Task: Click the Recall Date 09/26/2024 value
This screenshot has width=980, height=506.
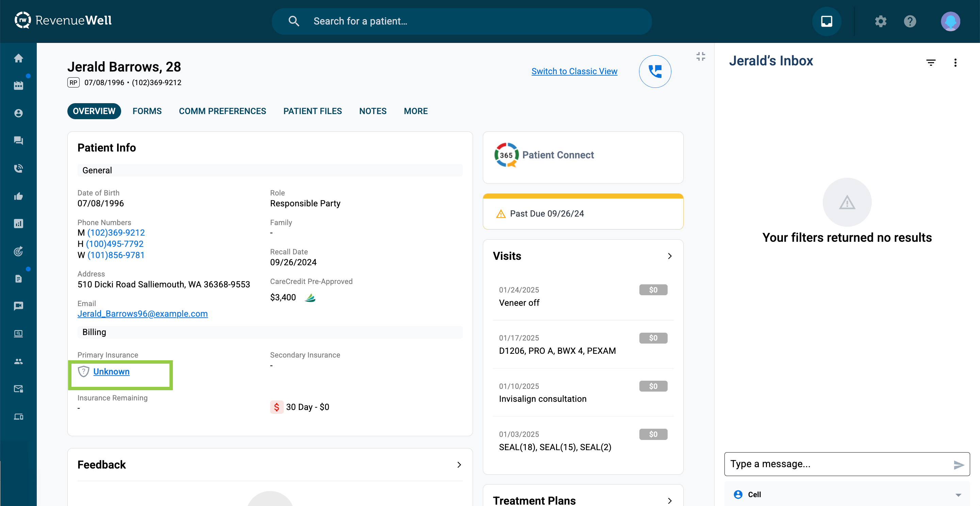Action: pyautogui.click(x=293, y=262)
